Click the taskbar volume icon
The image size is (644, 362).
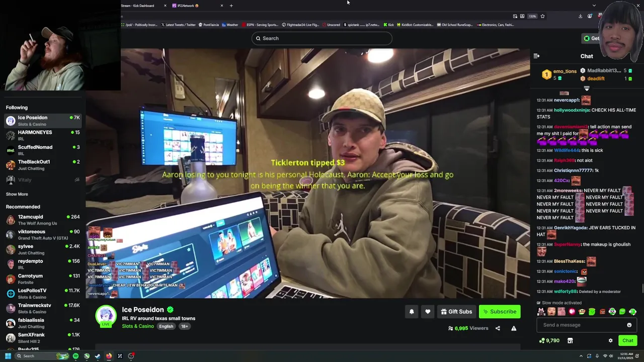[611, 356]
